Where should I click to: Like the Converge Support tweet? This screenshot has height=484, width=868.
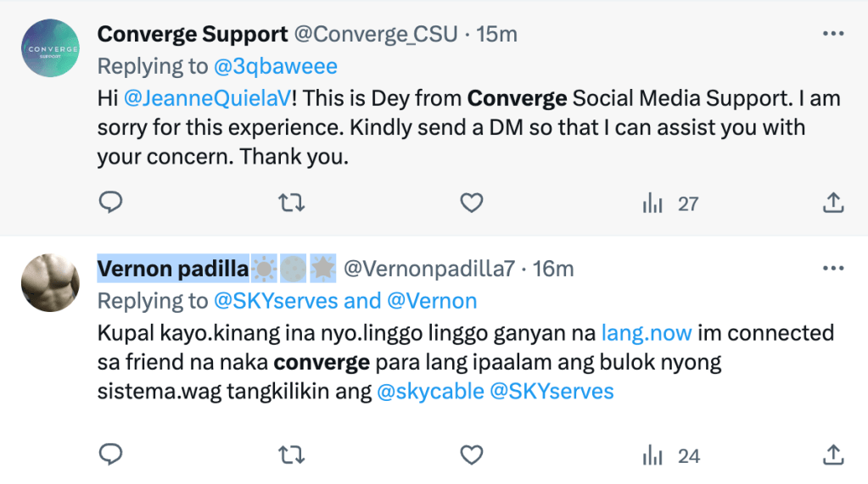point(471,203)
